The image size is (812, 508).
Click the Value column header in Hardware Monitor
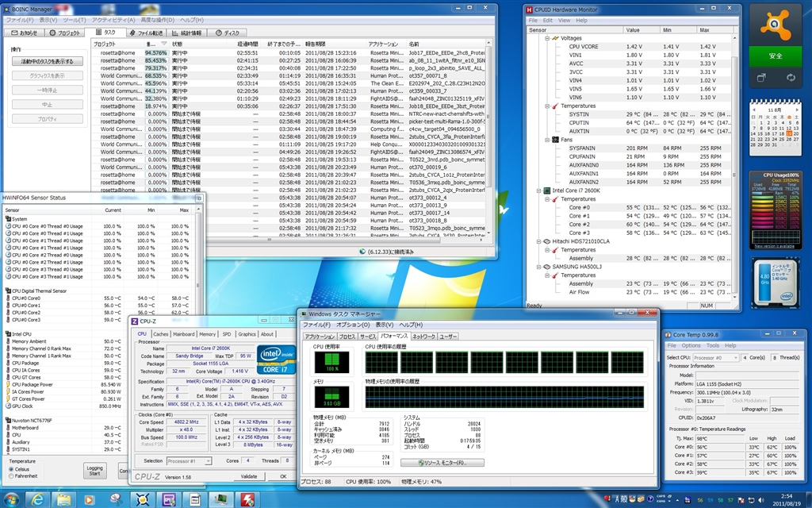point(642,29)
